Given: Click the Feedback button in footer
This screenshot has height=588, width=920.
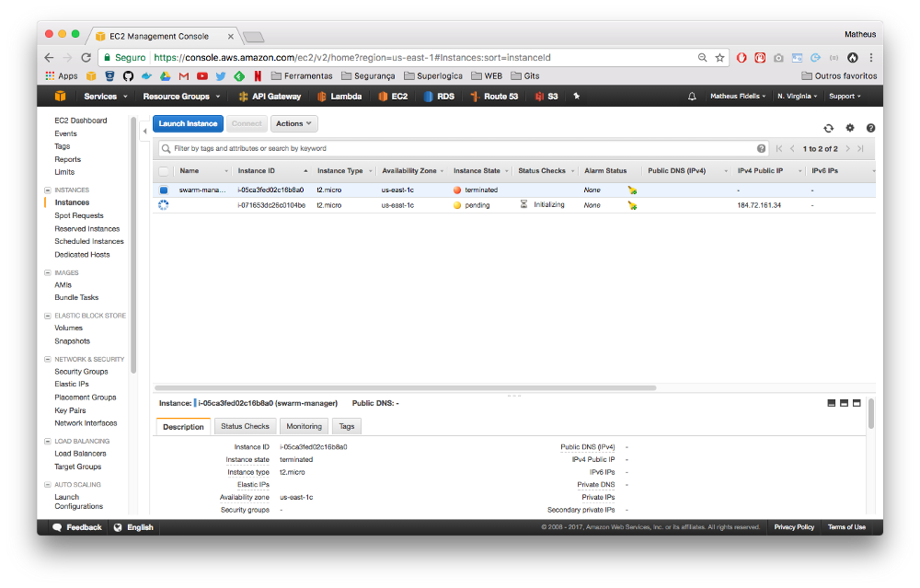Looking at the screenshot, I should click(x=77, y=527).
